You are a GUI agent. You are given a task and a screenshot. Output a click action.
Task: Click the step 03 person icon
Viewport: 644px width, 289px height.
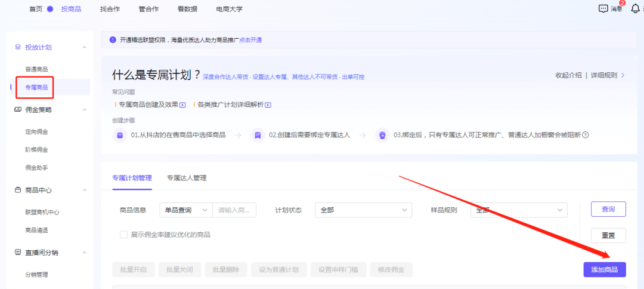(x=382, y=135)
